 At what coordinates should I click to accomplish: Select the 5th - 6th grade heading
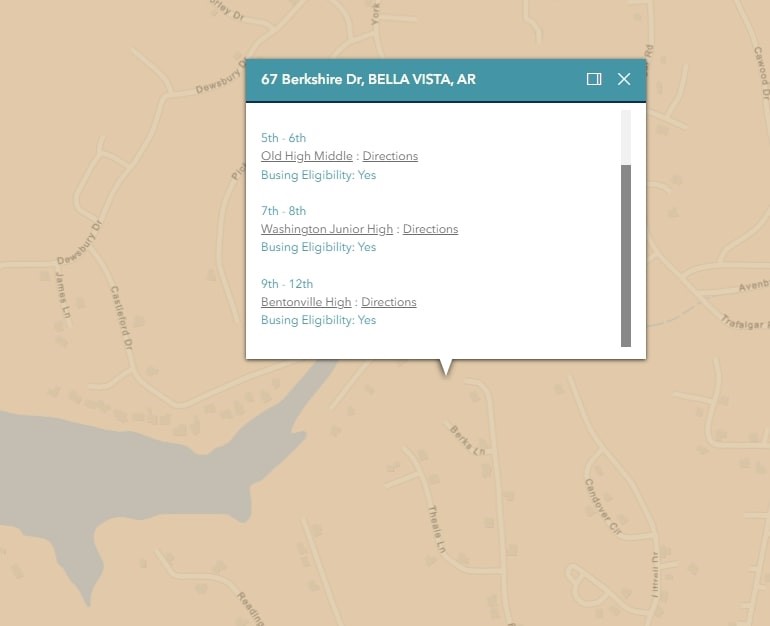click(x=283, y=138)
